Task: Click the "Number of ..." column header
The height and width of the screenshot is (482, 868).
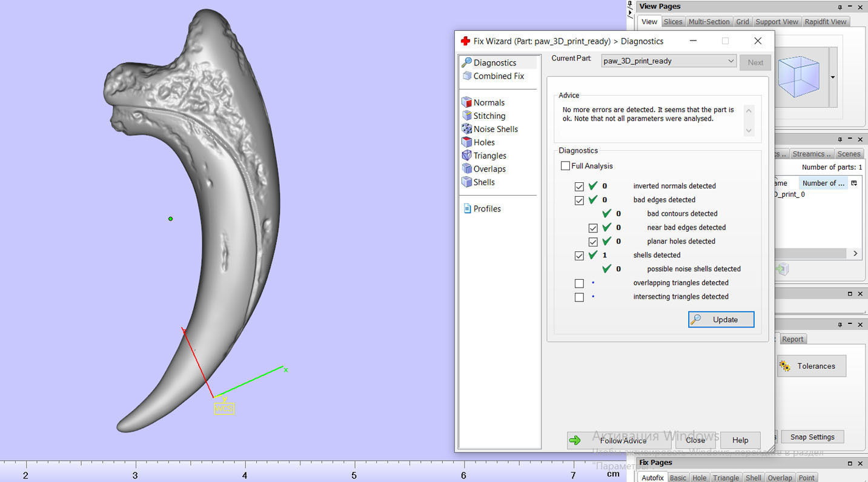Action: click(823, 183)
